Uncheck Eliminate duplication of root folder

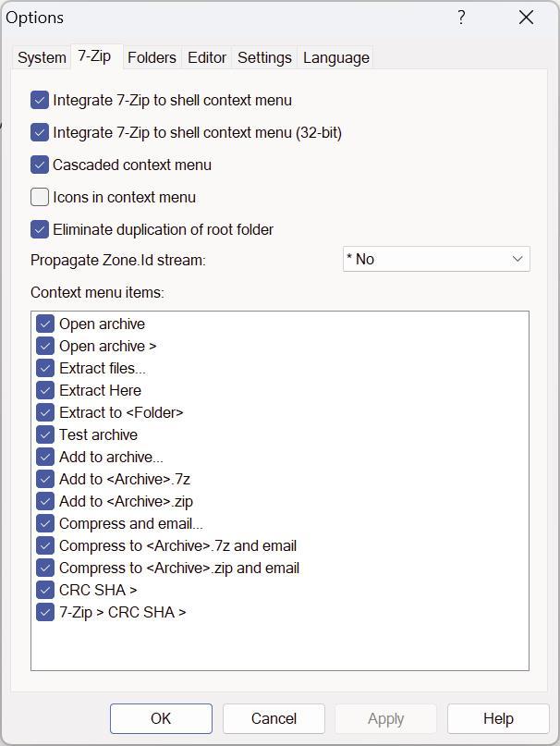40,229
